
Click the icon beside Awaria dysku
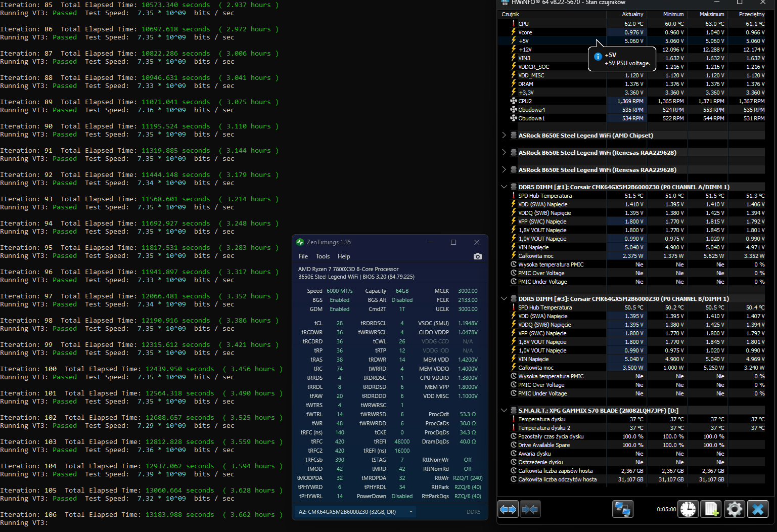point(514,454)
